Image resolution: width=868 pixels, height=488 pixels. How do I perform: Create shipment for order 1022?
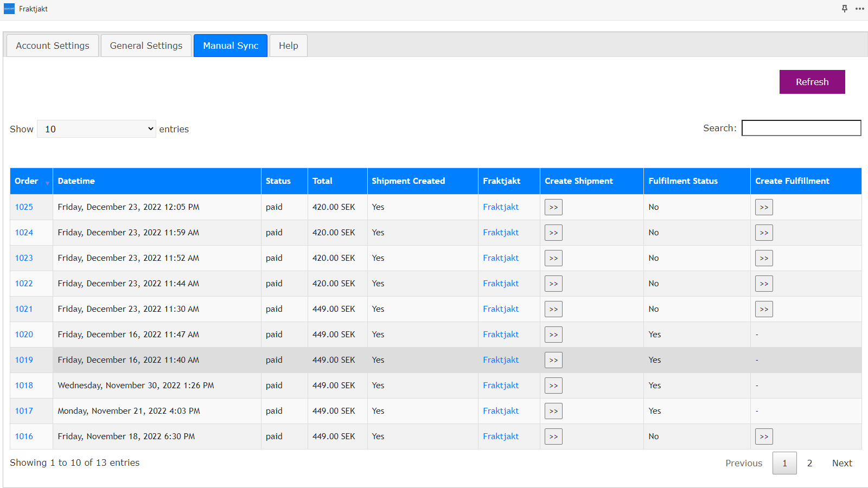tap(553, 284)
